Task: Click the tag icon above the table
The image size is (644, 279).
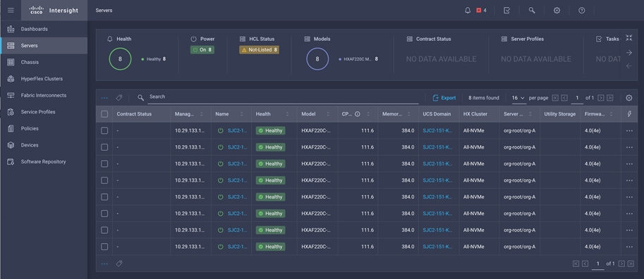Action: tap(119, 98)
